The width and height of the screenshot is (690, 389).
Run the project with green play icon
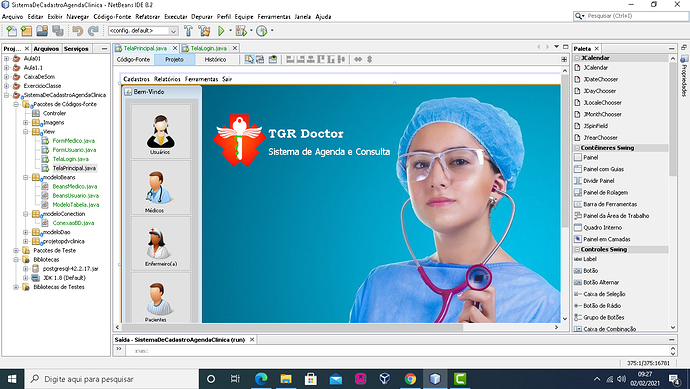coord(221,31)
